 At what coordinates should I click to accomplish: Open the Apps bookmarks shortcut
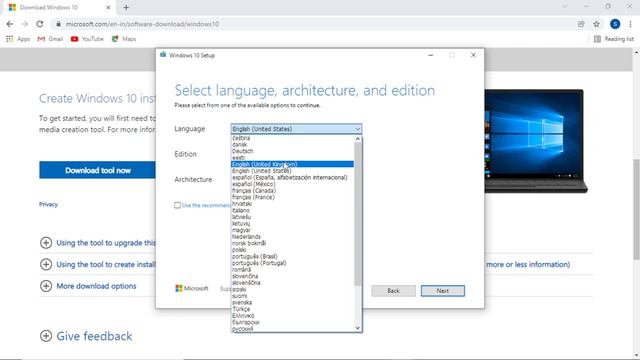18,39
